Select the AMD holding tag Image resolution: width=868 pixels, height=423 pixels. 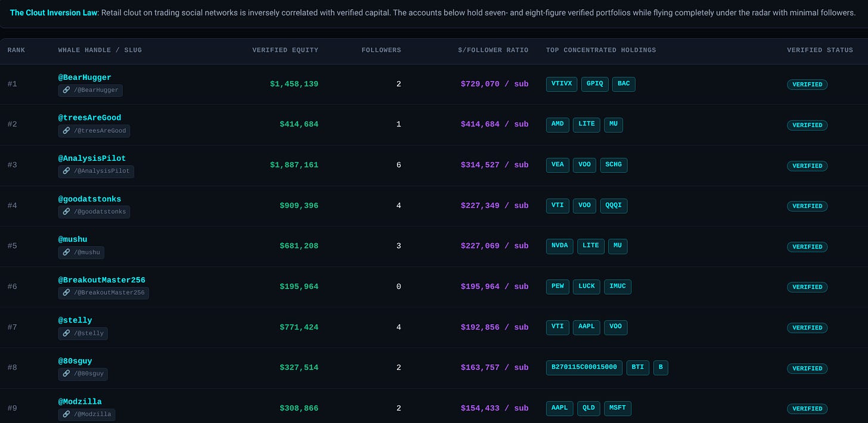pyautogui.click(x=557, y=125)
